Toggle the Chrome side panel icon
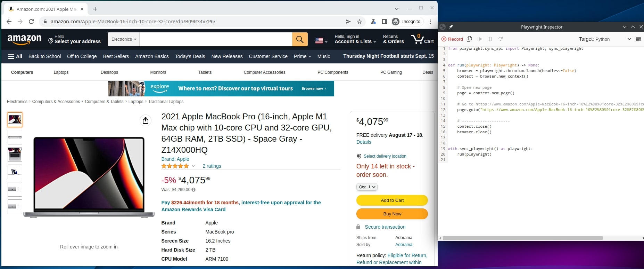 384,22
